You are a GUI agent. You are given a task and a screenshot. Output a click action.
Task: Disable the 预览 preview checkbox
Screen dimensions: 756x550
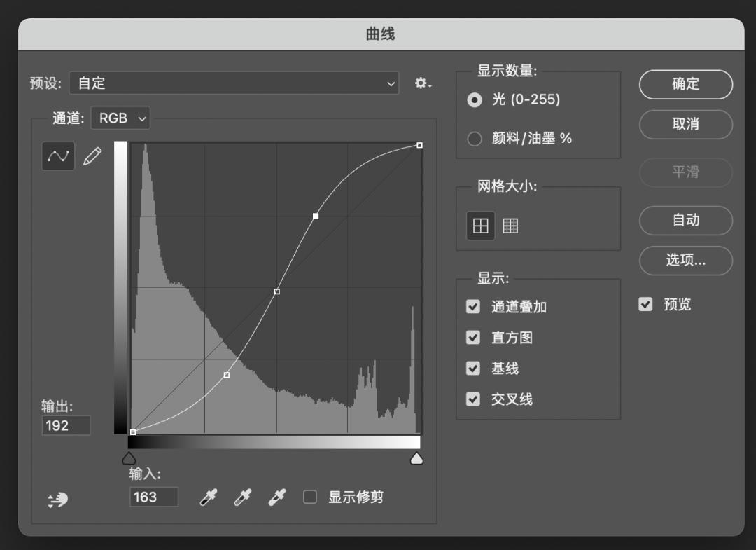645,304
